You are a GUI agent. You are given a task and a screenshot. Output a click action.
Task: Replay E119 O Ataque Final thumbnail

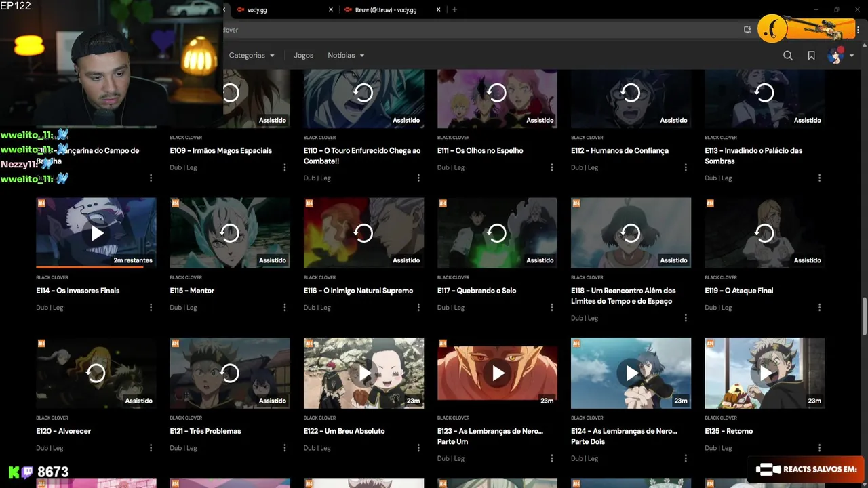[x=764, y=233]
